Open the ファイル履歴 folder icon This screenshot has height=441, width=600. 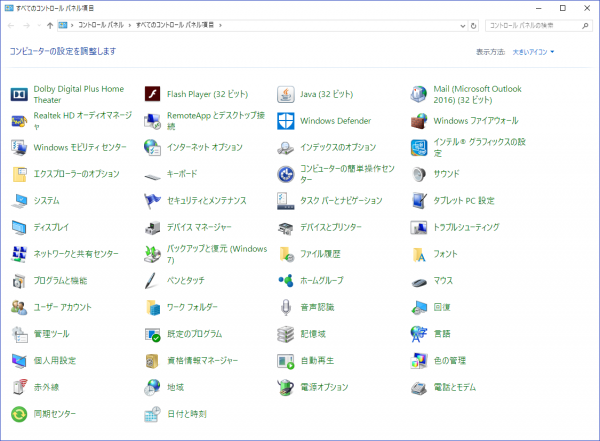[x=285, y=254]
